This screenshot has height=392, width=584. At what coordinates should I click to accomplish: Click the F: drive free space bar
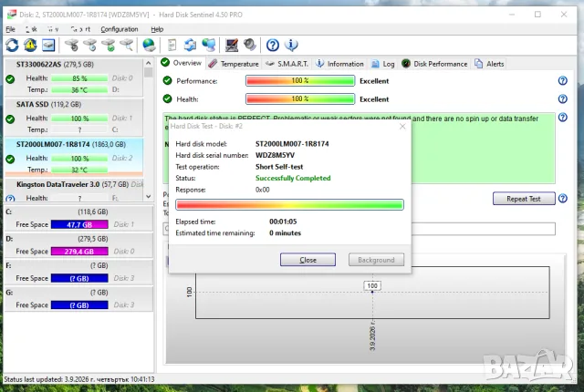pos(79,278)
